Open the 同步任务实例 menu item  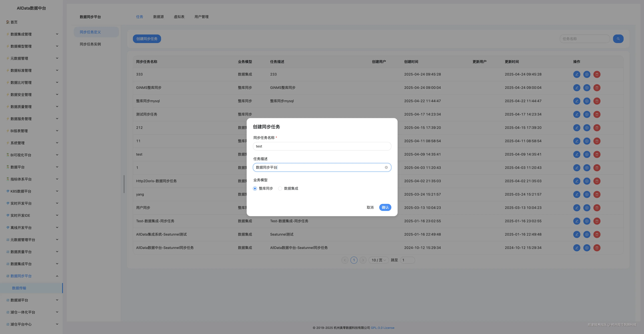pyautogui.click(x=90, y=44)
